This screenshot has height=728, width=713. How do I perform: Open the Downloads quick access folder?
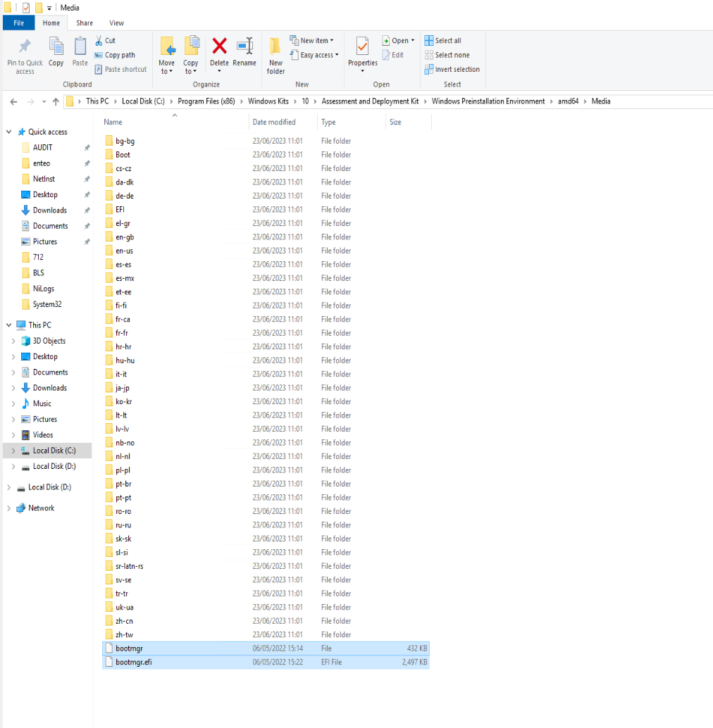[x=49, y=211]
